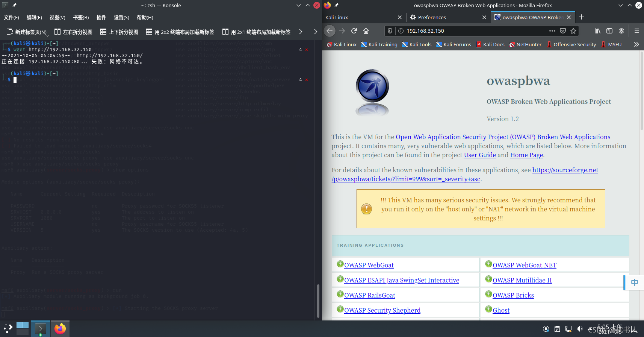The height and width of the screenshot is (337, 644).
Task: Open Firefox hamburger menu
Action: (636, 31)
